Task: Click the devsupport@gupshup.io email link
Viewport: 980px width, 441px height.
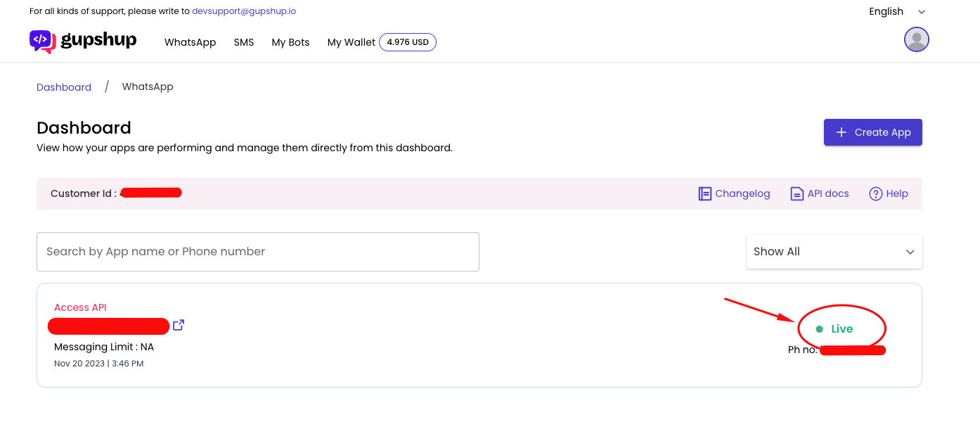Action: pyautogui.click(x=244, y=11)
